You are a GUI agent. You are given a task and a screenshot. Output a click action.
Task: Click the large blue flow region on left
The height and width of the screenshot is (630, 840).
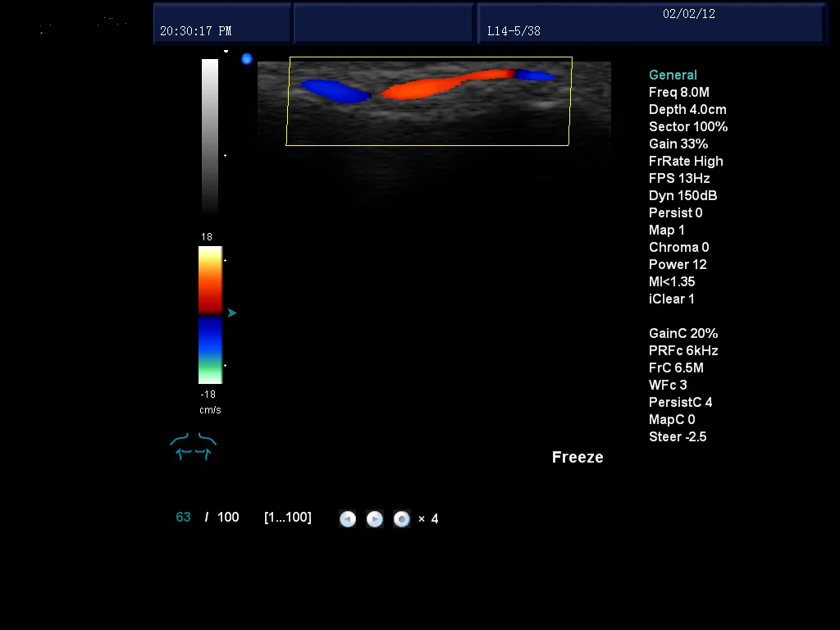pos(336,90)
